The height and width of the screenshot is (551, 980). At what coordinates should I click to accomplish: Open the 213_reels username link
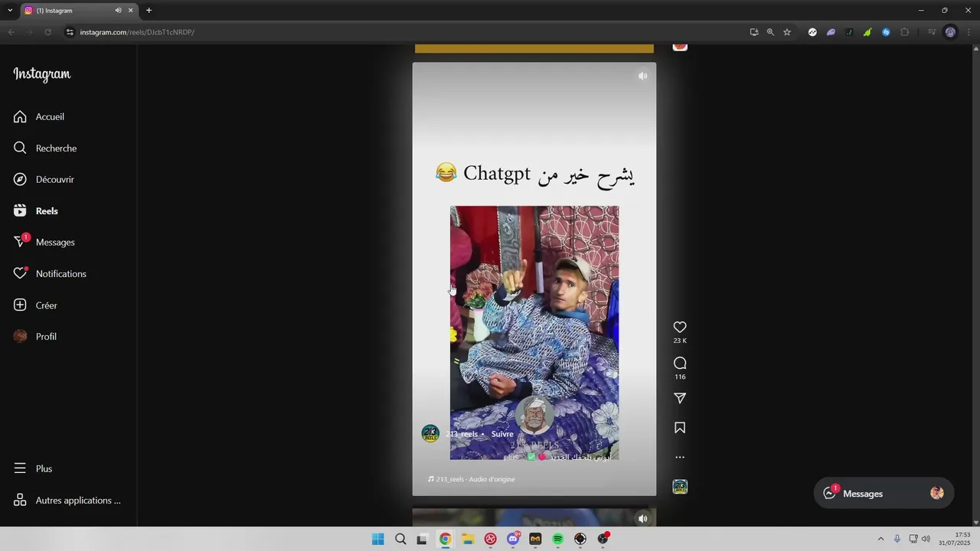[x=462, y=434]
